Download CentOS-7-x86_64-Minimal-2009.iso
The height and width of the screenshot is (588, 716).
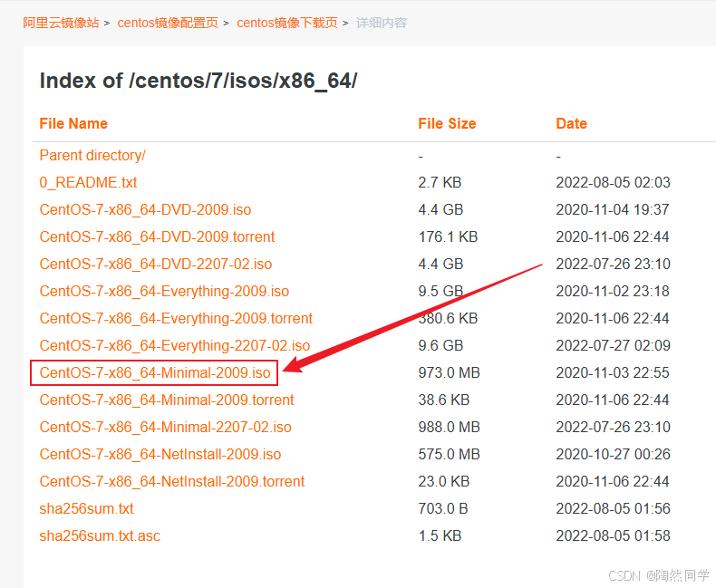pos(155,372)
